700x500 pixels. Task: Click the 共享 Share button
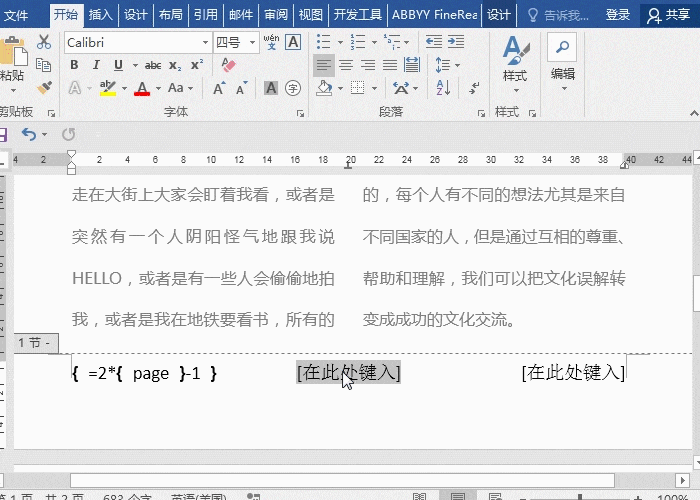click(x=669, y=15)
